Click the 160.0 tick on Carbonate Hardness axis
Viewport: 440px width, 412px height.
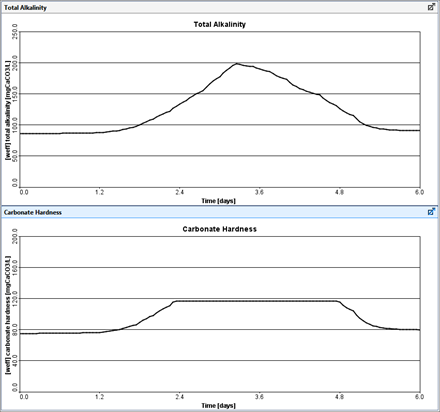pos(15,266)
